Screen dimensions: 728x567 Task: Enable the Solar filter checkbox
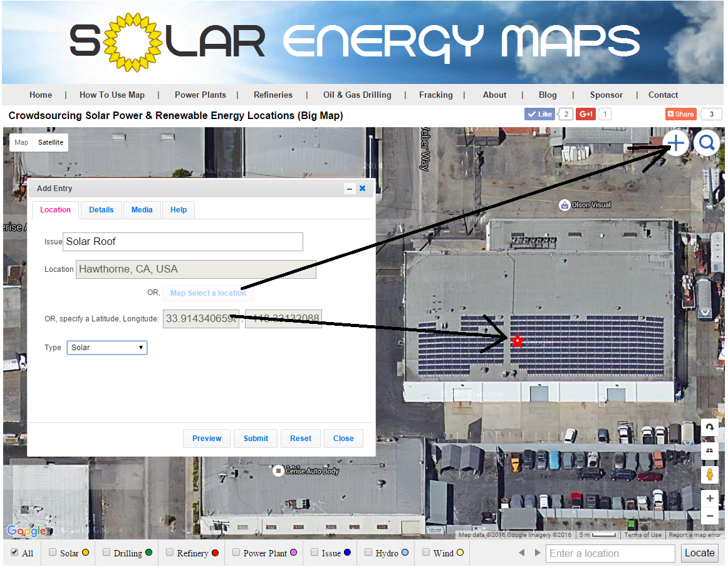point(53,552)
